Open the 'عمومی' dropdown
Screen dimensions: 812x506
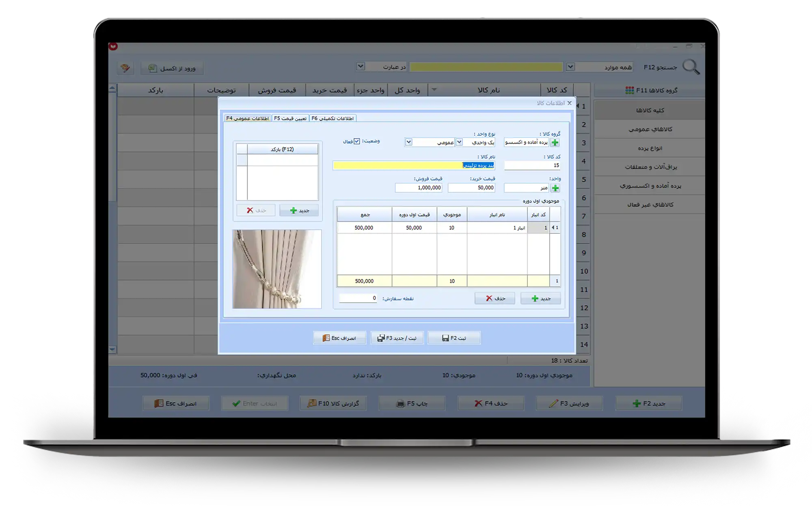tap(408, 142)
